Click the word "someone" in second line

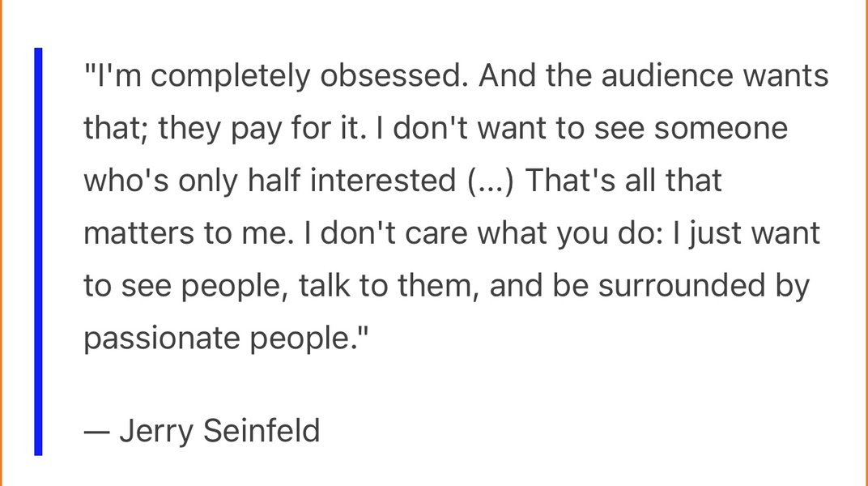click(721, 130)
